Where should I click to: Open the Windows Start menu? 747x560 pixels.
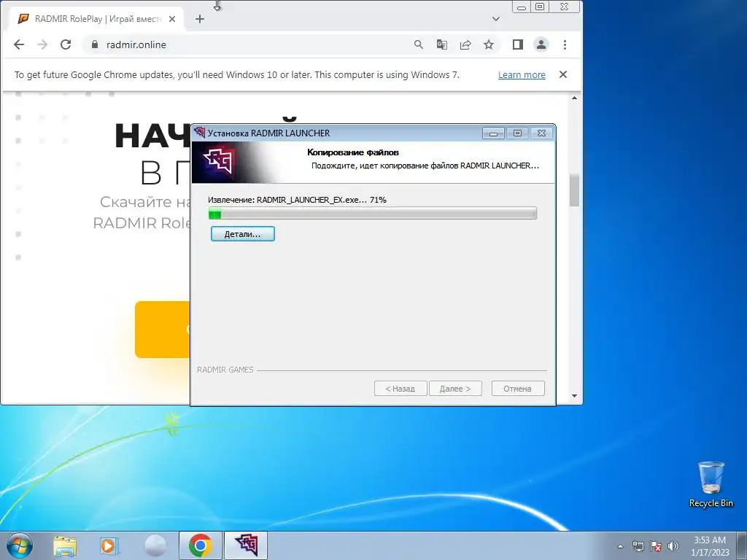click(x=20, y=545)
